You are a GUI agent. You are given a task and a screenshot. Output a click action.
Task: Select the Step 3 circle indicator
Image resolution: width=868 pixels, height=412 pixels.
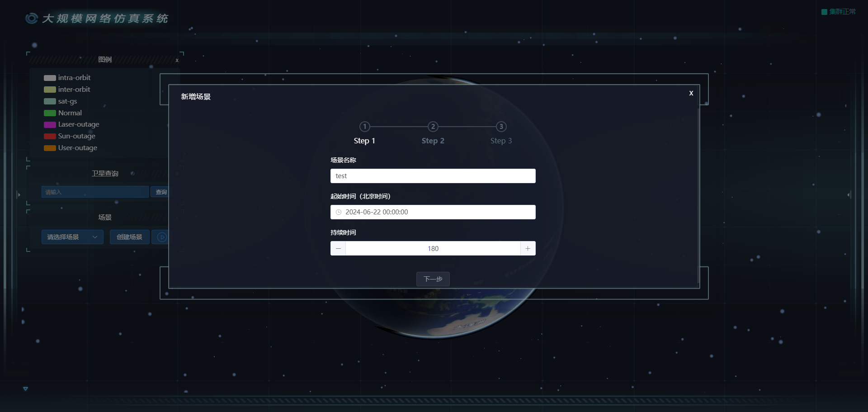click(x=501, y=127)
